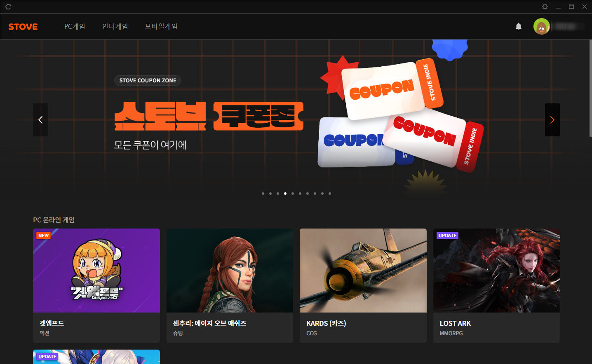Go to next banner slide

pos(552,120)
